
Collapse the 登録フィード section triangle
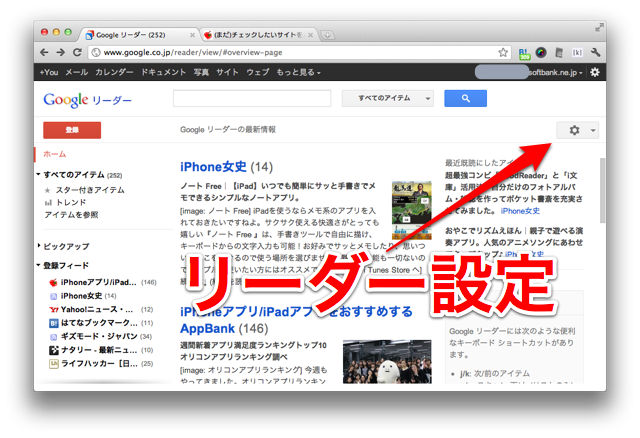tap(38, 265)
